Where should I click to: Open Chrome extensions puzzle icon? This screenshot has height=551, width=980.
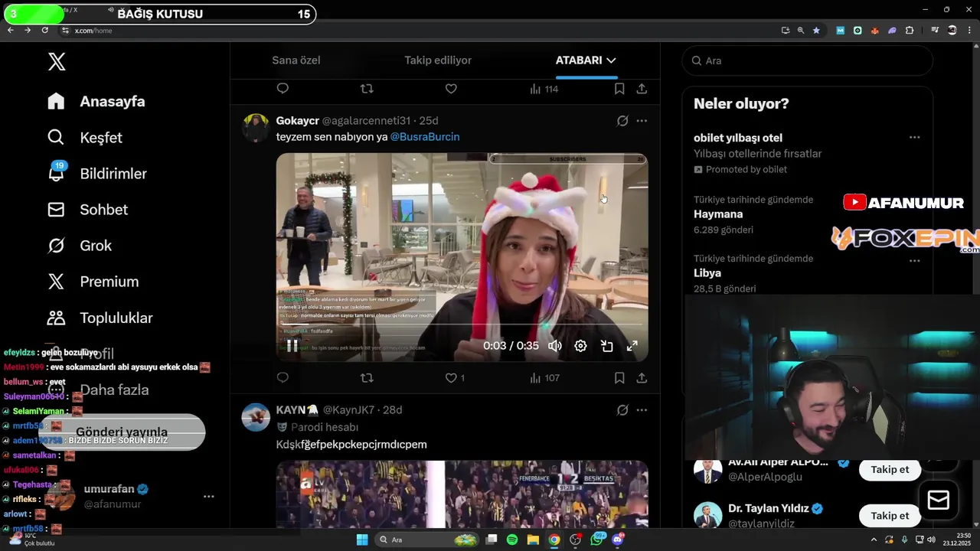[910, 30]
